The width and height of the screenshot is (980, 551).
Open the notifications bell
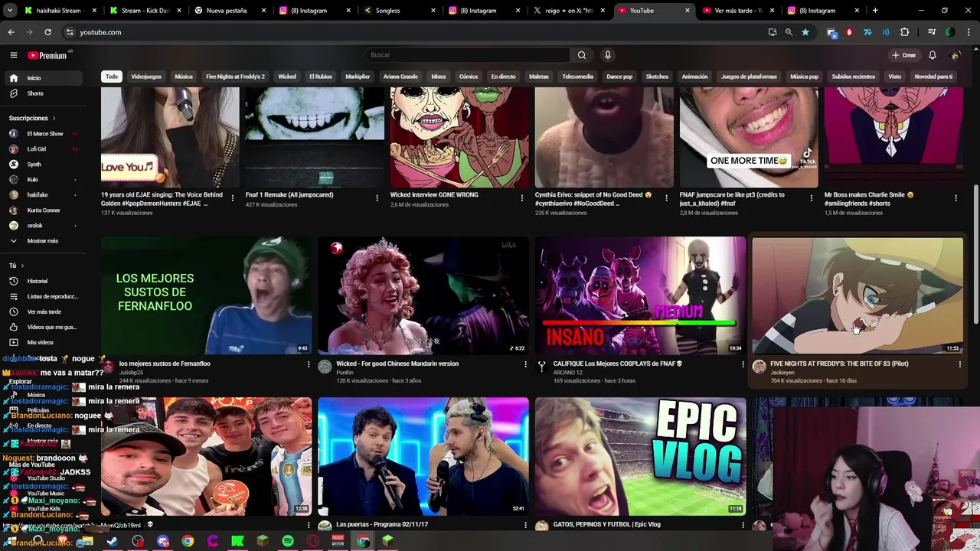click(x=933, y=55)
